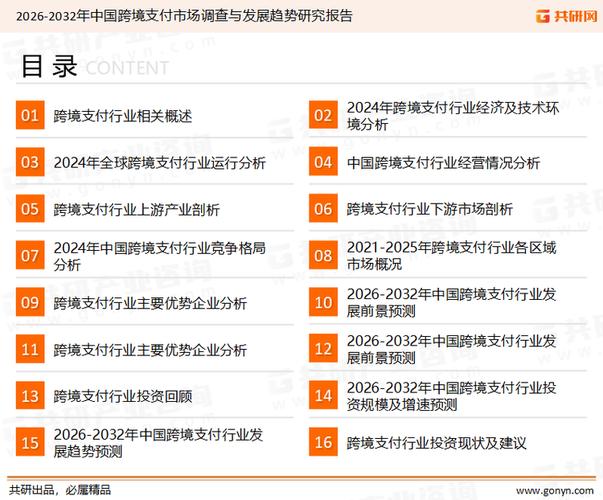Select the title 跨境支付行业投资现状及建议
The height and width of the screenshot is (500, 603).
(436, 443)
